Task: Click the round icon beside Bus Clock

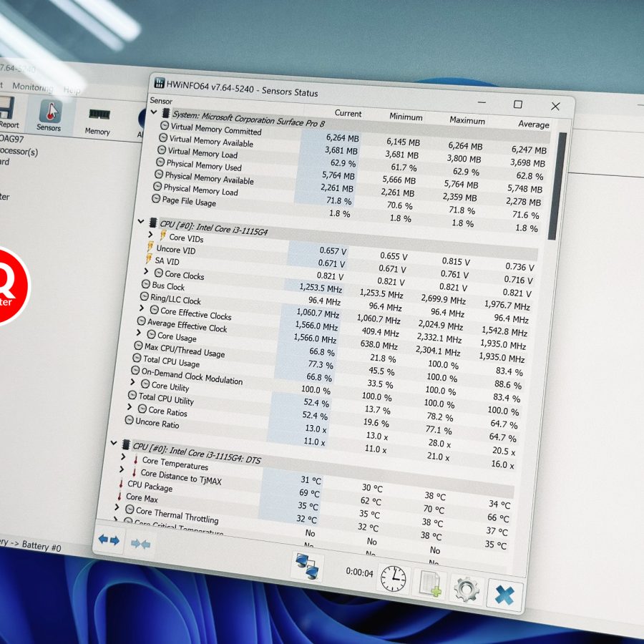Action: (x=146, y=284)
